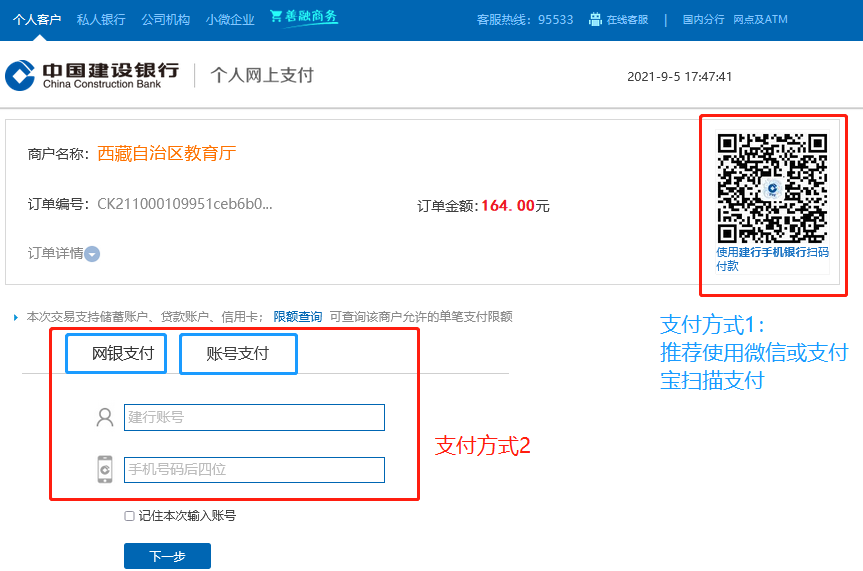Click the China Construction Bank logo
Screen dimensions: 863x571
click(92, 75)
